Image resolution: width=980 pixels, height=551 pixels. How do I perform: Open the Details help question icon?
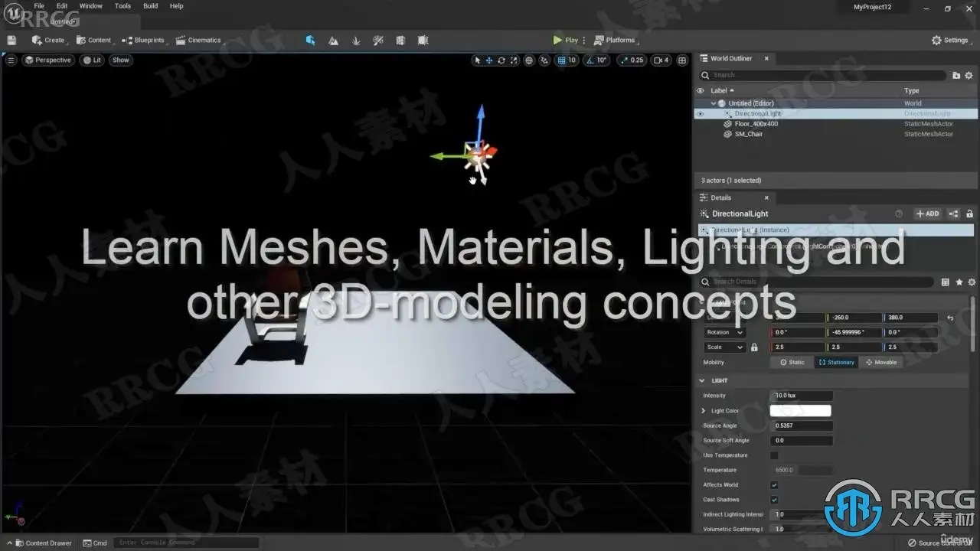click(899, 214)
